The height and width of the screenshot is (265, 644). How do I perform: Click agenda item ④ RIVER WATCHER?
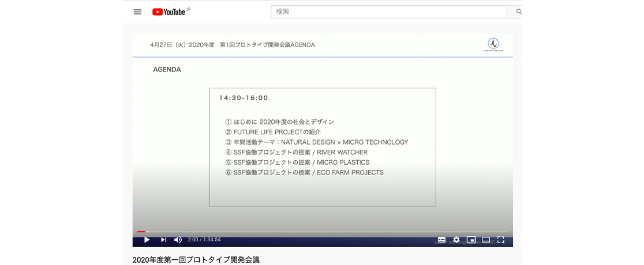(x=297, y=152)
